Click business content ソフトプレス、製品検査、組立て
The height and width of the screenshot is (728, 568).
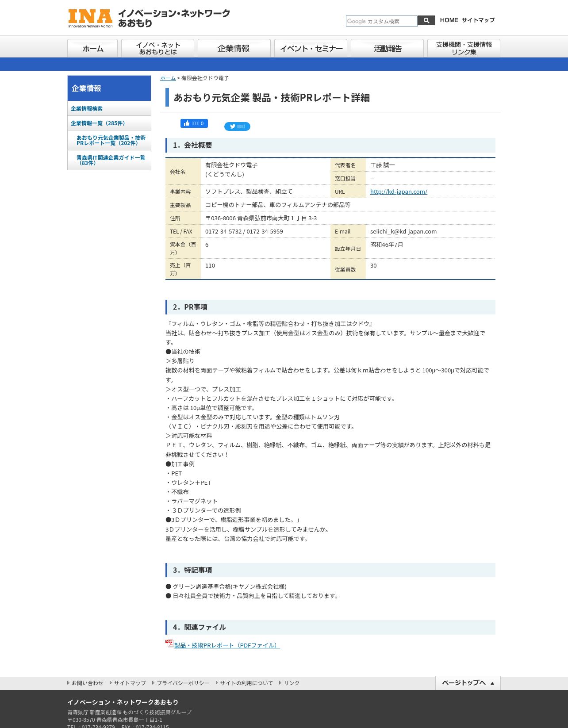click(x=249, y=192)
